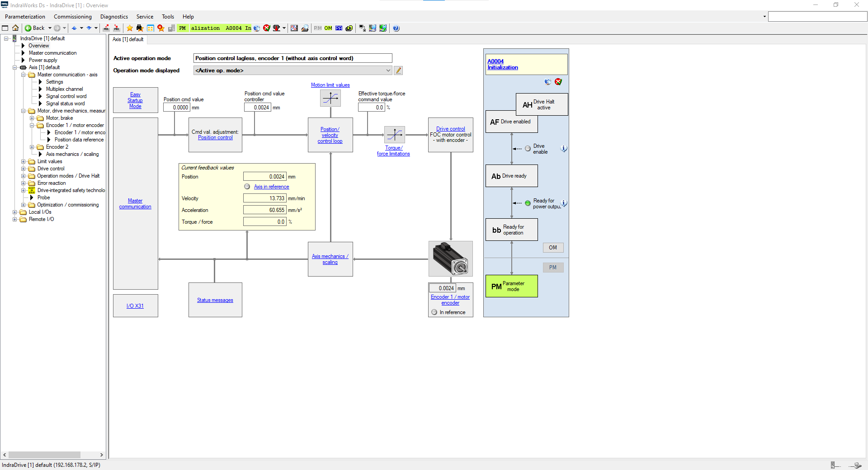
Task: Open the Service menu
Action: pyautogui.click(x=145, y=17)
